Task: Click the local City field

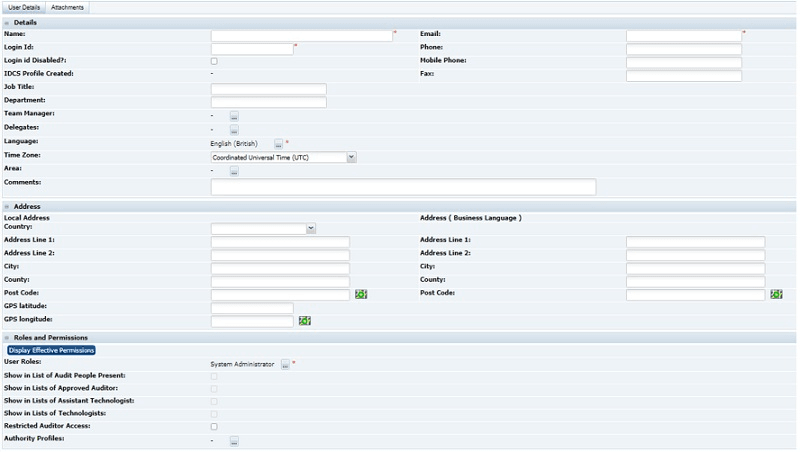Action: coord(280,268)
